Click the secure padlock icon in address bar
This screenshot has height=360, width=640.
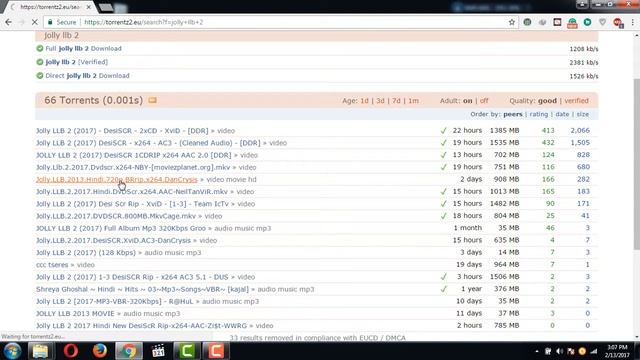coord(50,22)
